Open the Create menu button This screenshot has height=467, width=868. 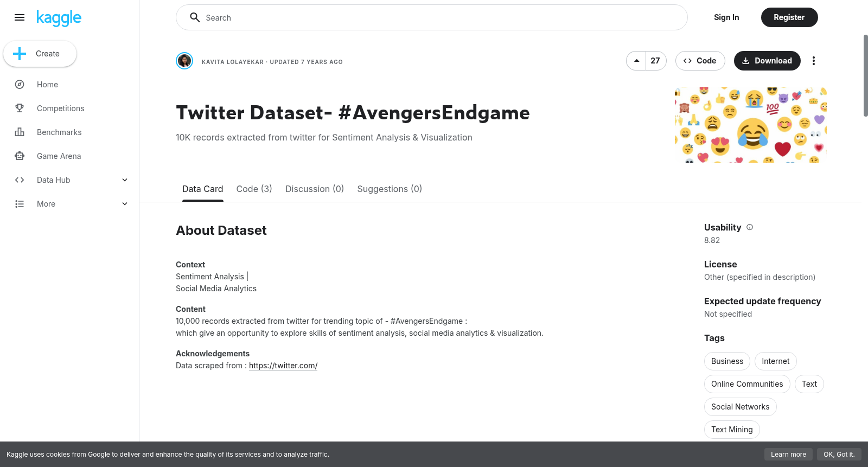coord(40,54)
